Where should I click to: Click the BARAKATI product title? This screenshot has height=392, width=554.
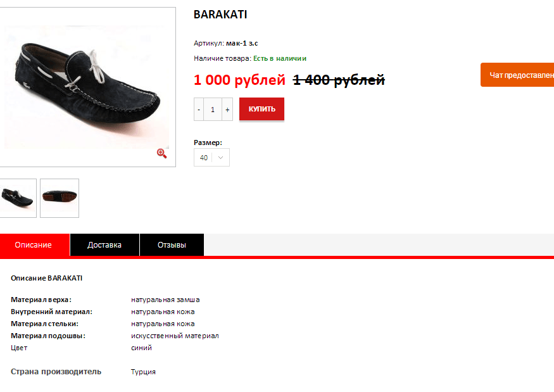pyautogui.click(x=220, y=15)
